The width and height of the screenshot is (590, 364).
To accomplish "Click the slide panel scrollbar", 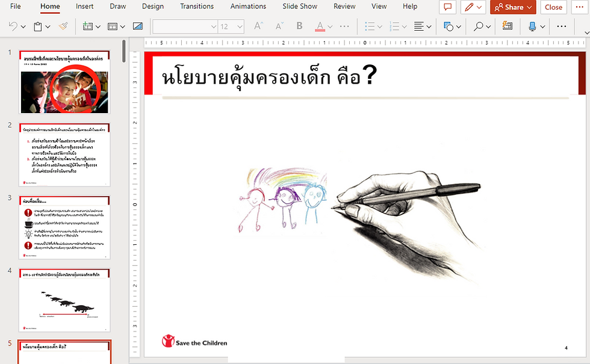I will (124, 51).
